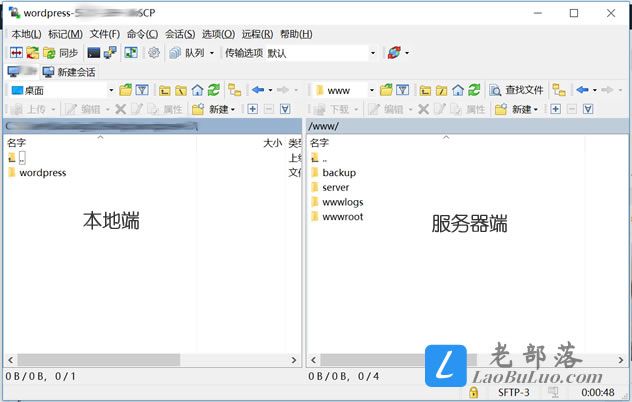Refresh the local panel
The width and height of the screenshot is (632, 402).
click(214, 90)
